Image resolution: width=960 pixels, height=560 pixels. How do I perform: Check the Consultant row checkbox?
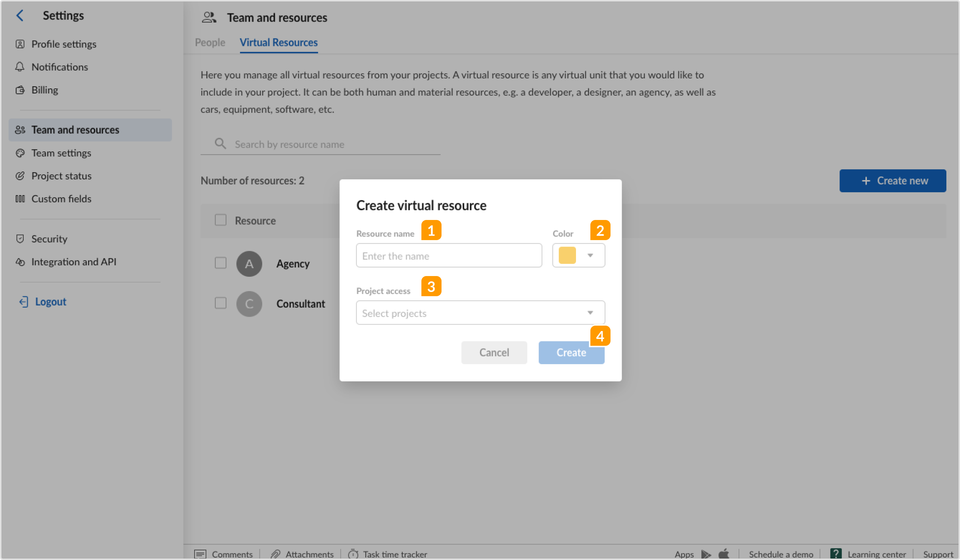[x=220, y=303]
